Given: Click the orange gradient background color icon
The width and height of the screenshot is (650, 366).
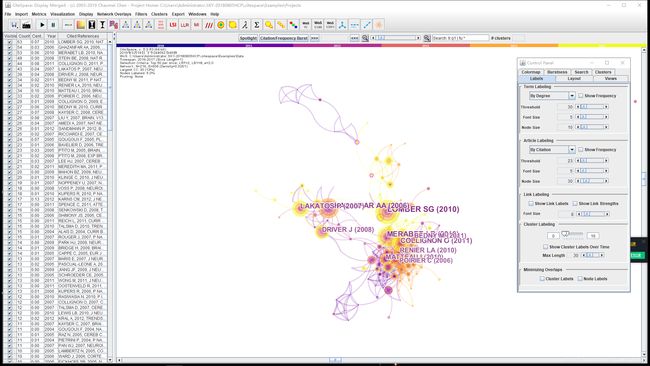Looking at the screenshot, I should coord(80,25).
